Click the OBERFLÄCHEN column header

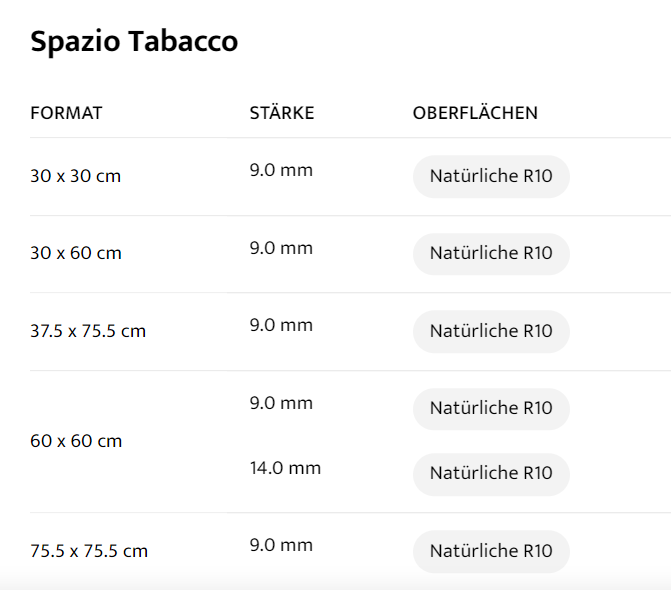coord(475,113)
